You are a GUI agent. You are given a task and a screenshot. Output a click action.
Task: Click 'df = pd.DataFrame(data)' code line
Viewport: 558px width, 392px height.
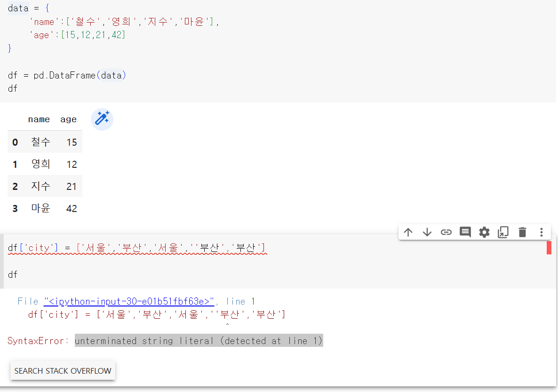click(x=67, y=75)
